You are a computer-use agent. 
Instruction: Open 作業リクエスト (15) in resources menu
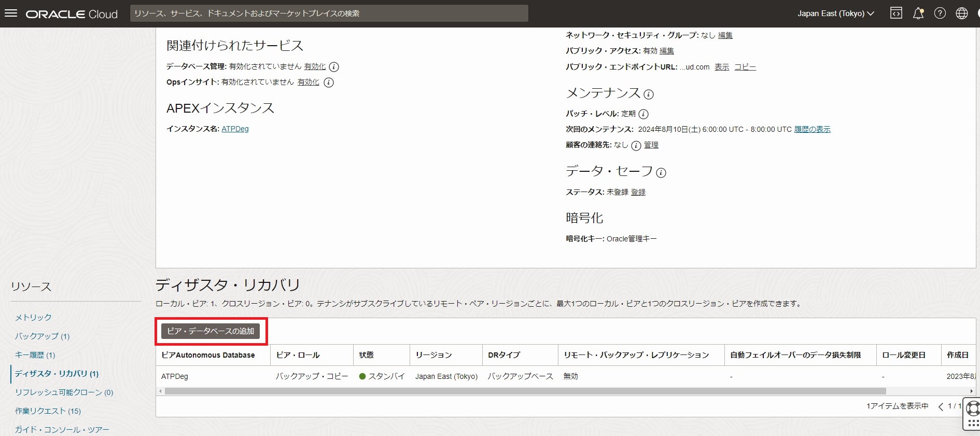[x=48, y=411]
